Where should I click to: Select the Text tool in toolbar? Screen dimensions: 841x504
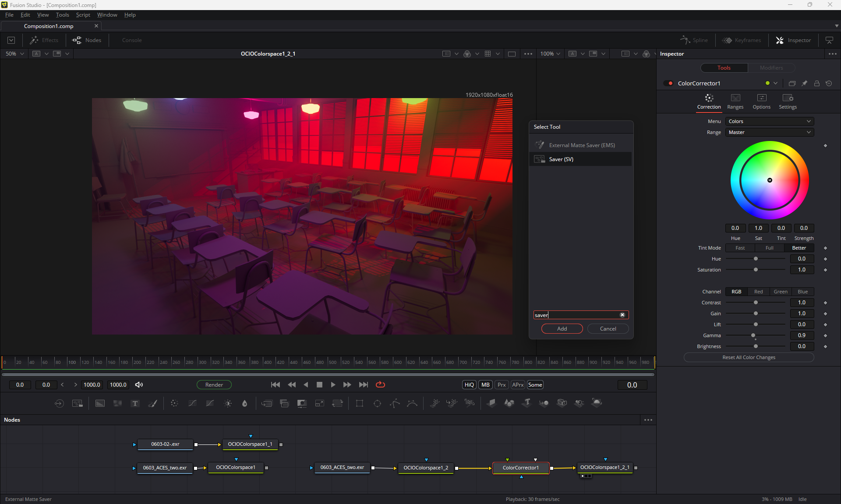click(135, 403)
